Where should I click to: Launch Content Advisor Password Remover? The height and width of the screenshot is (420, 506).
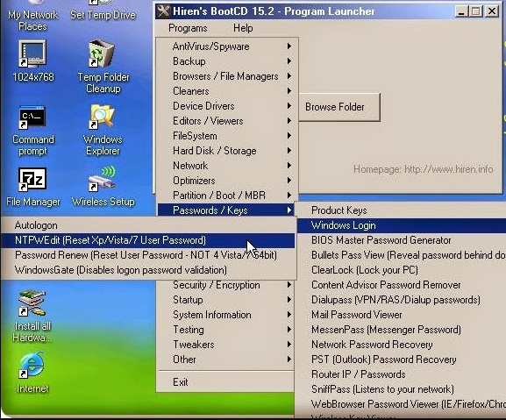(401, 285)
